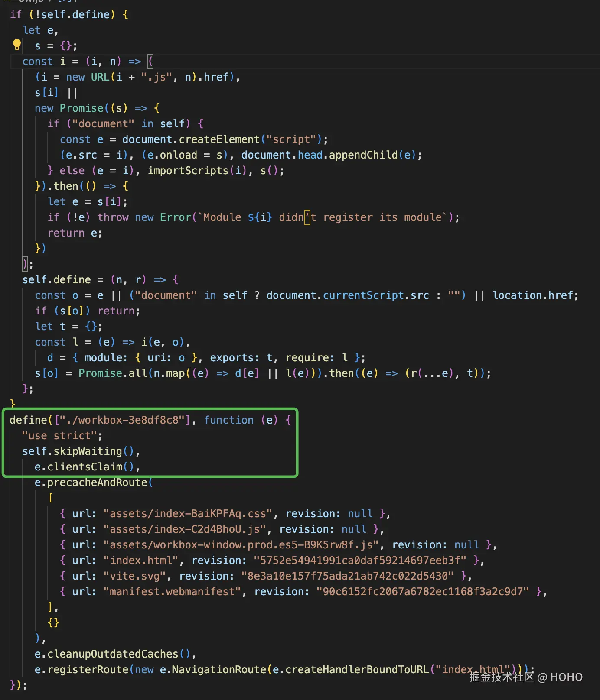This screenshot has height=700, width=600.
Task: Click the "use strict" directive
Action: pyautogui.click(x=59, y=436)
